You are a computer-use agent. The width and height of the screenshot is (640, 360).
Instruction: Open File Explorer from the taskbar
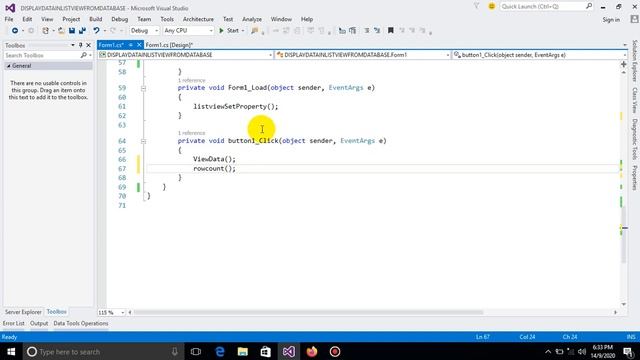pos(242,352)
